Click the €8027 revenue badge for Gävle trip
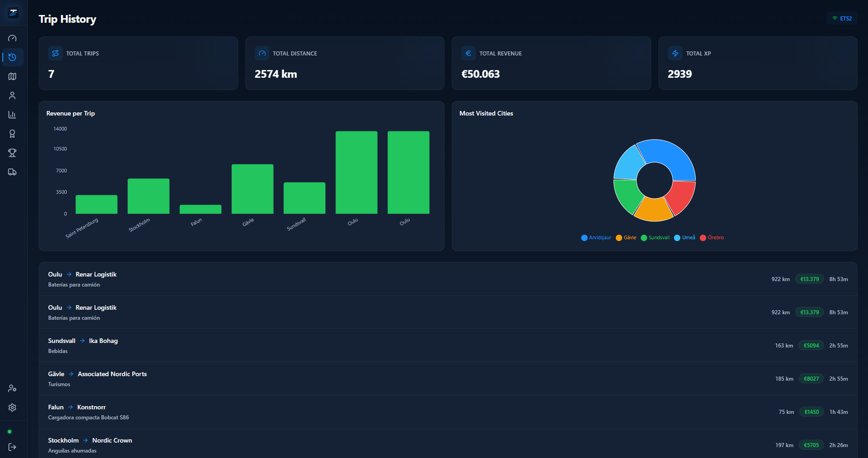Image resolution: width=868 pixels, height=458 pixels. tap(811, 379)
